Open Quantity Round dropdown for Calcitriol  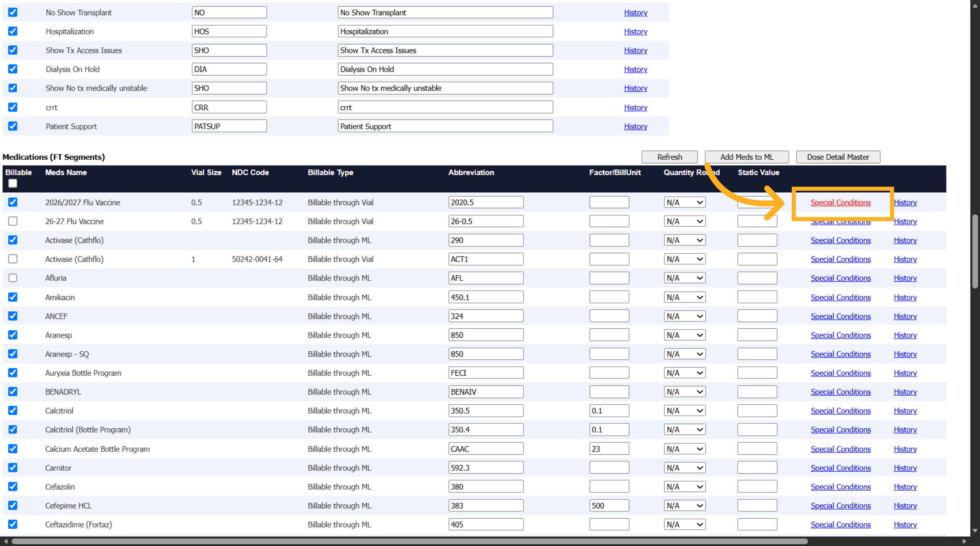(x=685, y=410)
